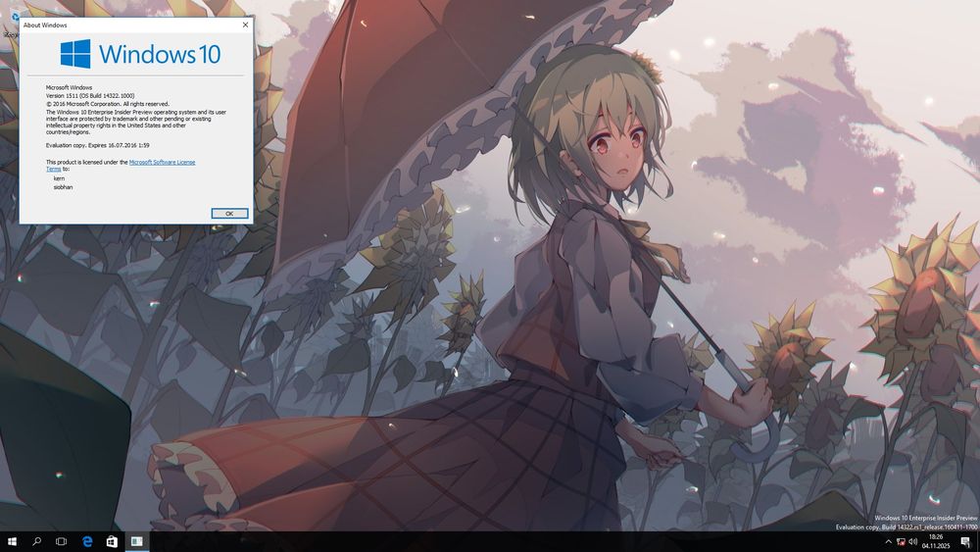Launch Microsoft Edge from the taskbar
The image size is (980, 552).
click(x=87, y=541)
